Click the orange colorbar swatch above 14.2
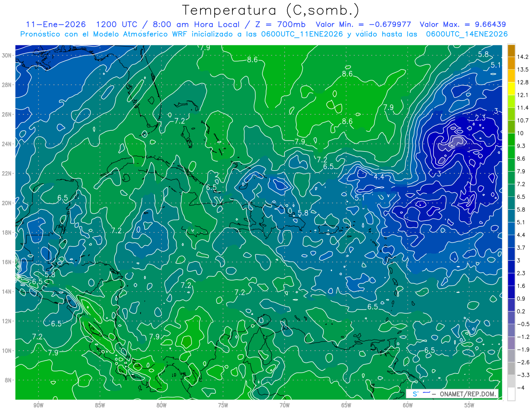This screenshot has height=411, width=532. pos(511,50)
